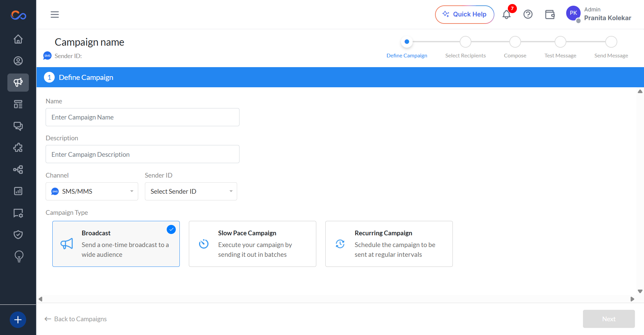Click the Quick Help button

point(465,14)
